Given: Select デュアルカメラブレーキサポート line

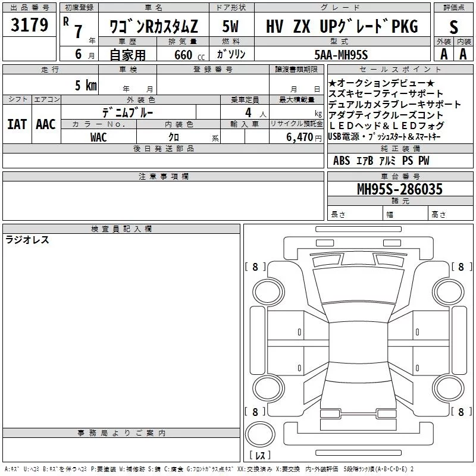Looking at the screenshot, I should (x=395, y=105).
